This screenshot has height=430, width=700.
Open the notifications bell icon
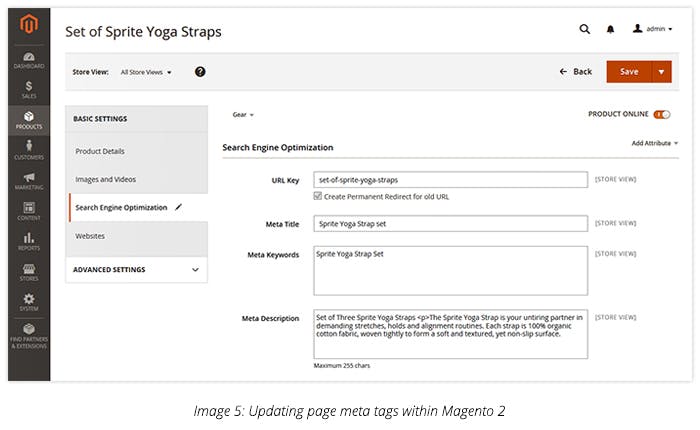coord(610,29)
